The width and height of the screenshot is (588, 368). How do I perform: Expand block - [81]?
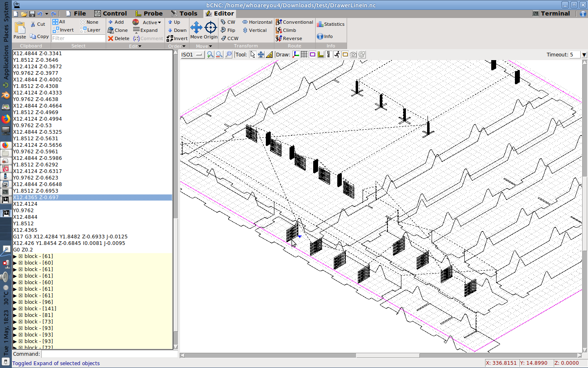tap(15, 315)
